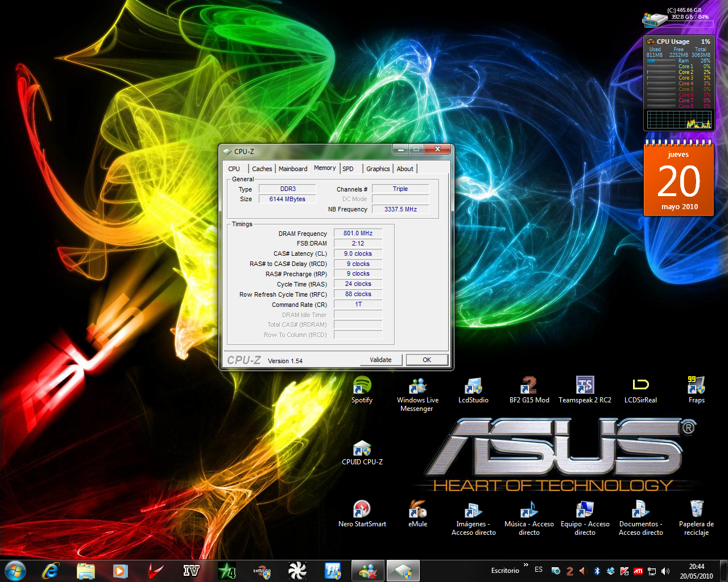
Task: Launch Windows Live Messenger from the desktop
Action: coord(417,394)
